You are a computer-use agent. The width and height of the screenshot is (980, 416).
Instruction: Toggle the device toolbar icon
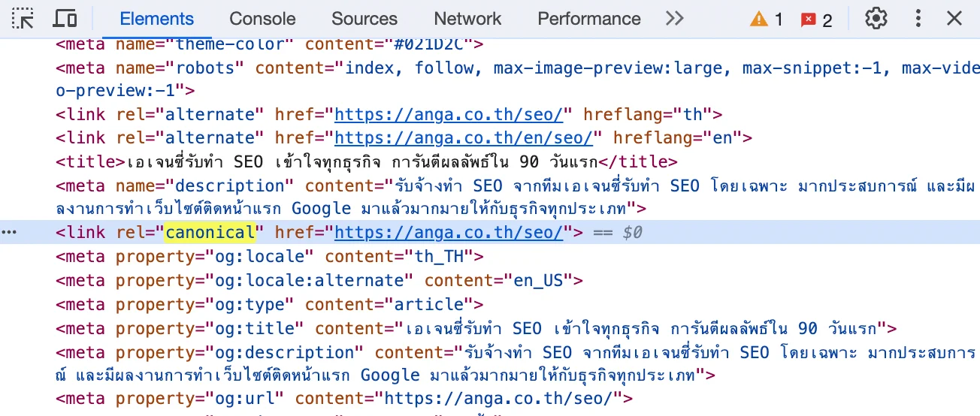pyautogui.click(x=66, y=19)
